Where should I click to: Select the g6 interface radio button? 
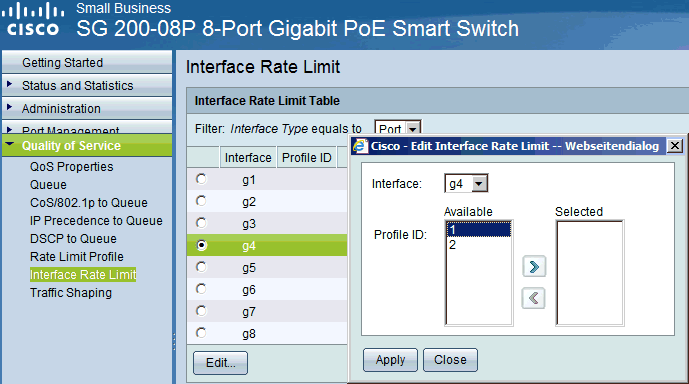(201, 289)
